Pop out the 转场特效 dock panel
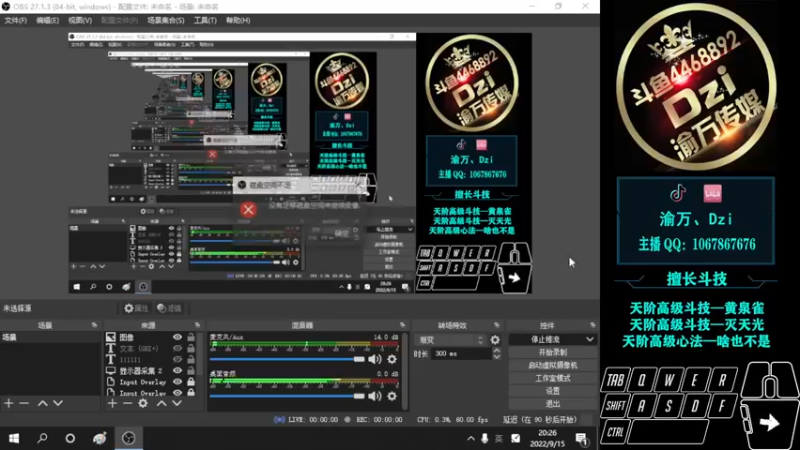This screenshot has width=800, height=450. point(496,325)
